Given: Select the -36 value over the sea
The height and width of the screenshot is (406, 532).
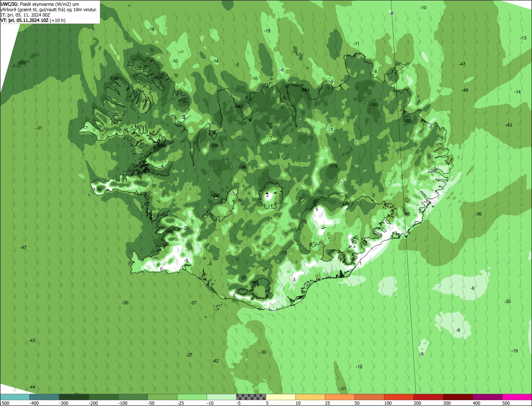Looking at the screenshot, I should click(x=478, y=214).
